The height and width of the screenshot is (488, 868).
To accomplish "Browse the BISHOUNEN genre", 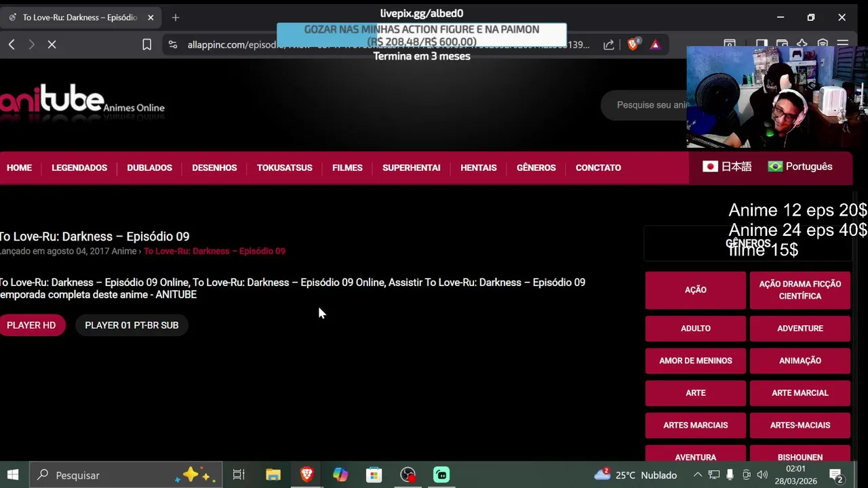I will (x=800, y=454).
